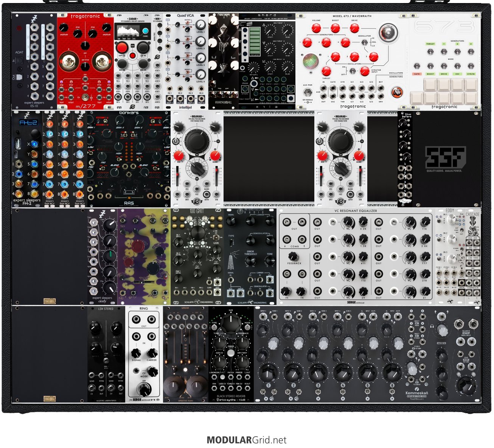The height and width of the screenshot is (448, 494).
Task: Click the L OUT jack on Black Stereo Reverb
Action: point(247,378)
